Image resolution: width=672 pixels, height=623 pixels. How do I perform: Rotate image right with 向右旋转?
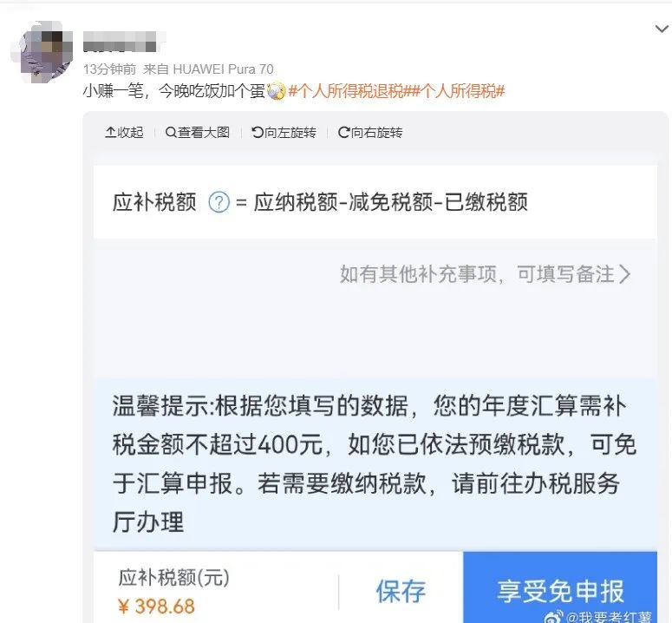pos(370,133)
